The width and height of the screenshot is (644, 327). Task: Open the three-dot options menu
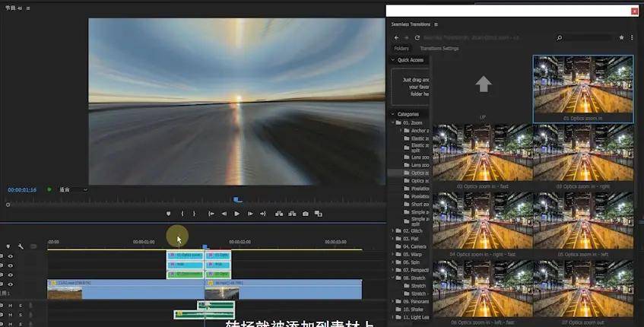pyautogui.click(x=632, y=37)
